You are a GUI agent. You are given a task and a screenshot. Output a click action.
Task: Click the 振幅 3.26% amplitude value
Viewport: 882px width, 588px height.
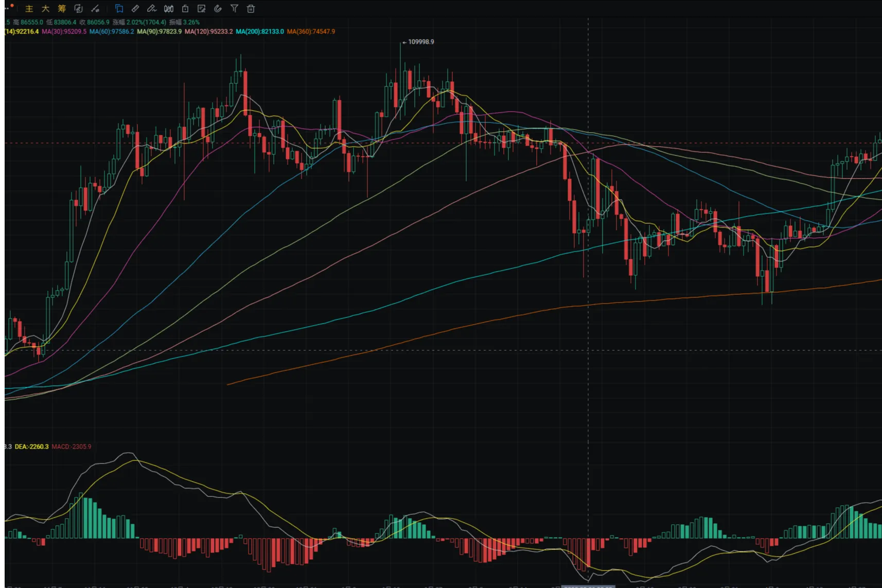click(x=184, y=22)
